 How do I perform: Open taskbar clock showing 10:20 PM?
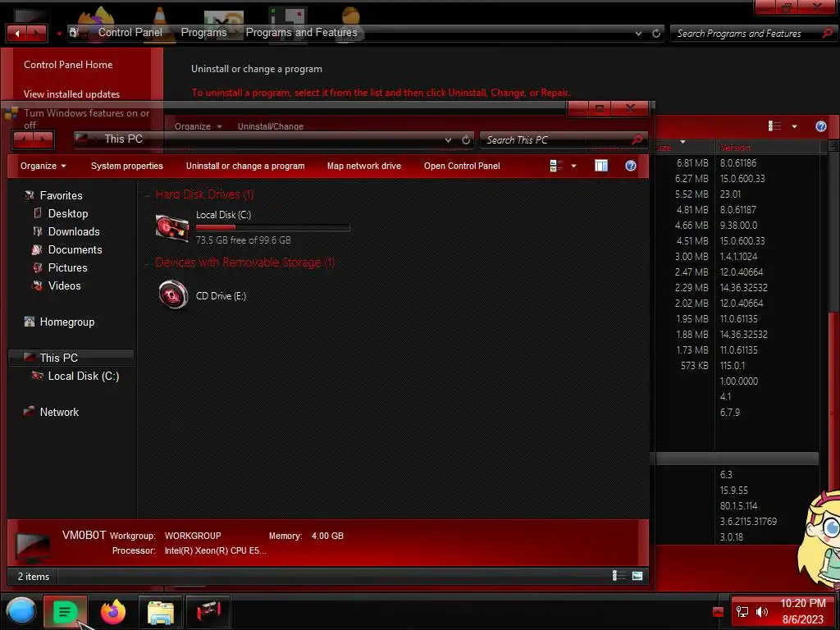coord(802,611)
